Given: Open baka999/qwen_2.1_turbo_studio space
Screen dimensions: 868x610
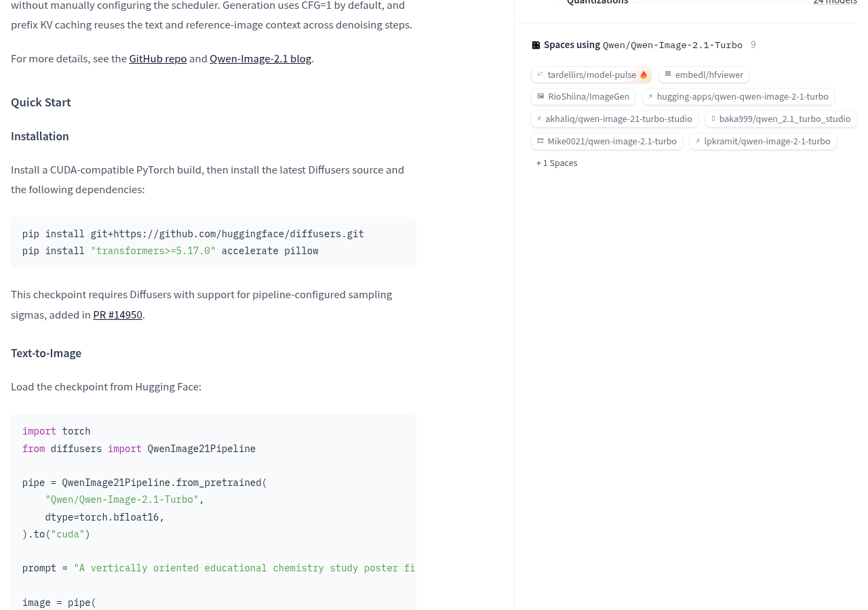Looking at the screenshot, I should [x=781, y=119].
